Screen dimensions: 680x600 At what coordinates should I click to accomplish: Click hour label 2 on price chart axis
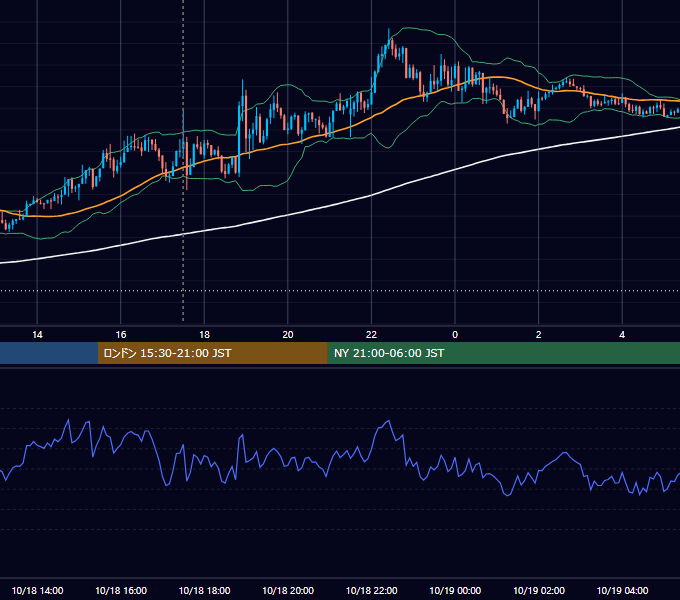tap(539, 335)
